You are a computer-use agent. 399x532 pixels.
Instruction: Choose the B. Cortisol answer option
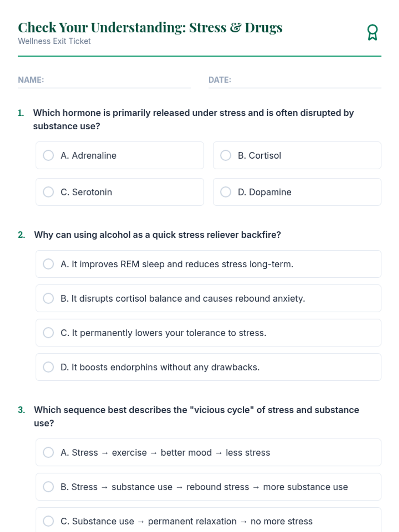click(297, 155)
